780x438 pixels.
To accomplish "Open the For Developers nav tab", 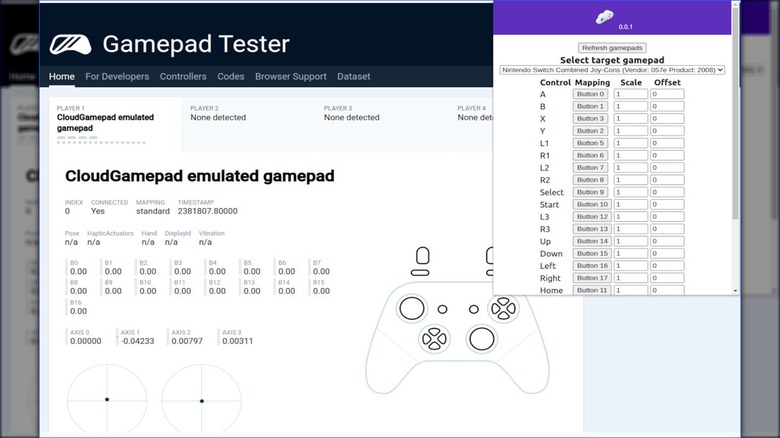I will coord(117,77).
